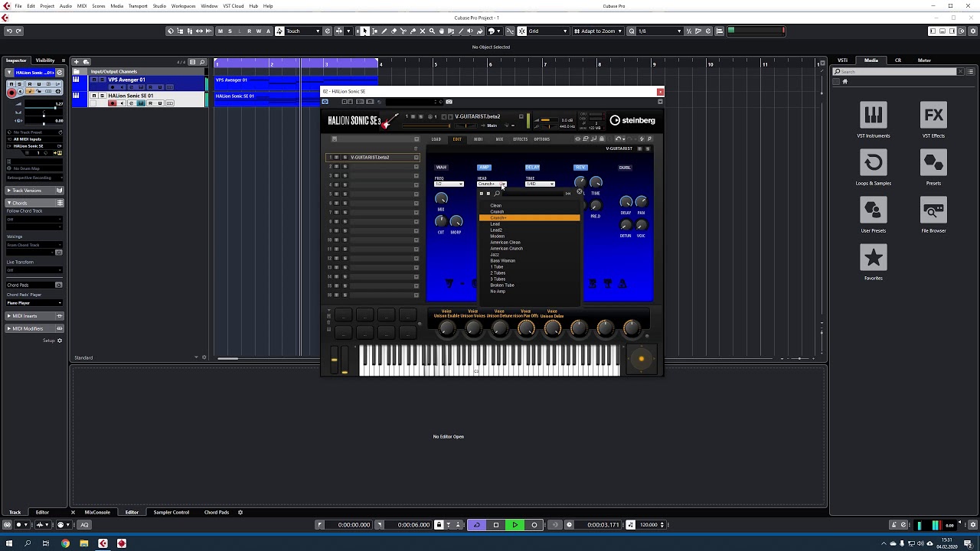The image size is (980, 551).
Task: Click the WAH MIX knob
Action: tap(441, 199)
